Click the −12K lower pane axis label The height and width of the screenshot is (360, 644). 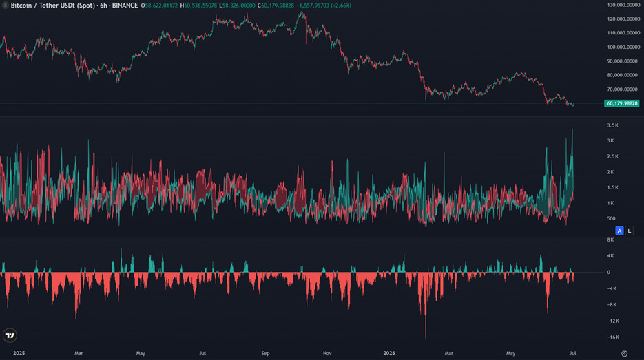pyautogui.click(x=613, y=321)
